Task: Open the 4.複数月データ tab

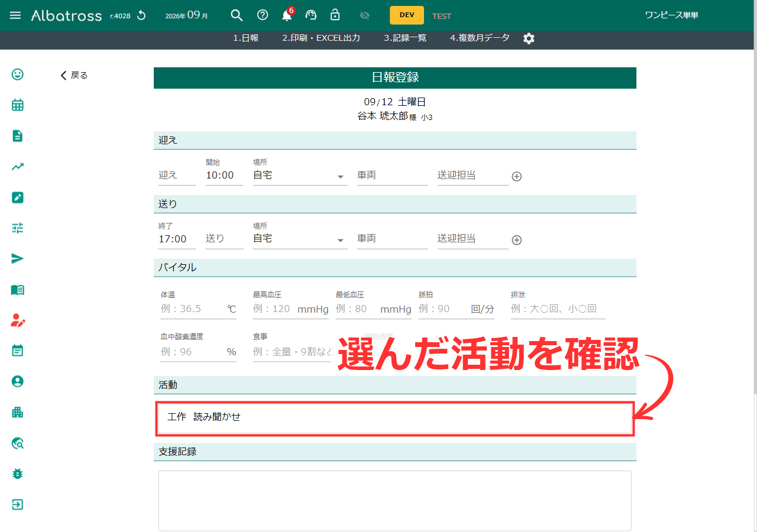Action: [480, 38]
